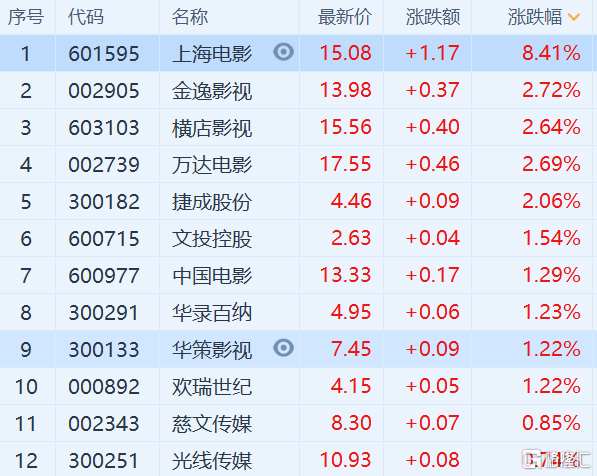Click the 序号 column header
597x476 pixels.
(x=26, y=17)
